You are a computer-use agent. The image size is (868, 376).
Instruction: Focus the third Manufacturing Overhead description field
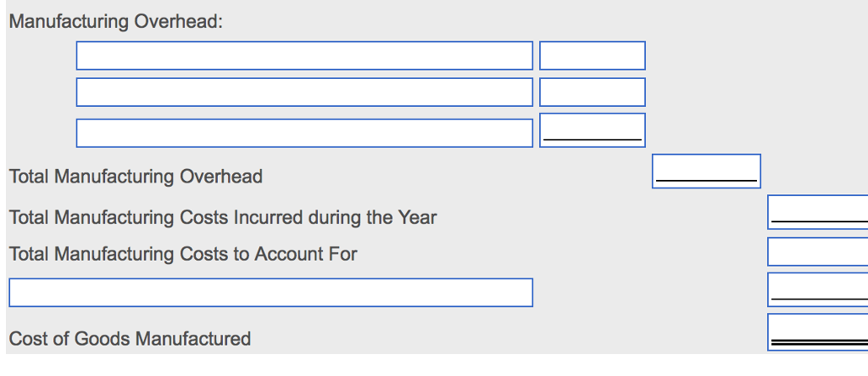pyautogui.click(x=304, y=133)
